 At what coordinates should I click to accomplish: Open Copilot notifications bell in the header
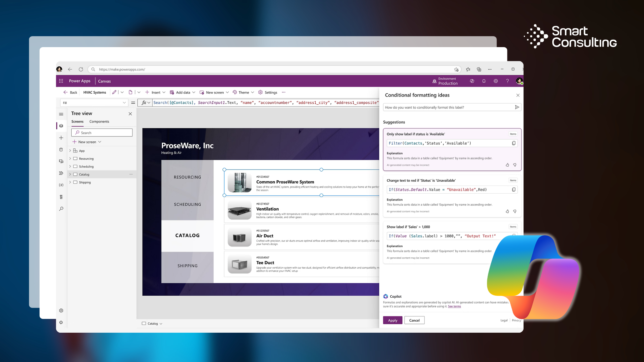484,81
